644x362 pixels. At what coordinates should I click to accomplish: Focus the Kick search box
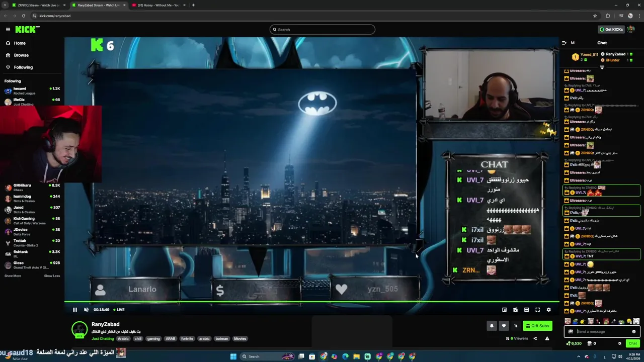point(322,30)
